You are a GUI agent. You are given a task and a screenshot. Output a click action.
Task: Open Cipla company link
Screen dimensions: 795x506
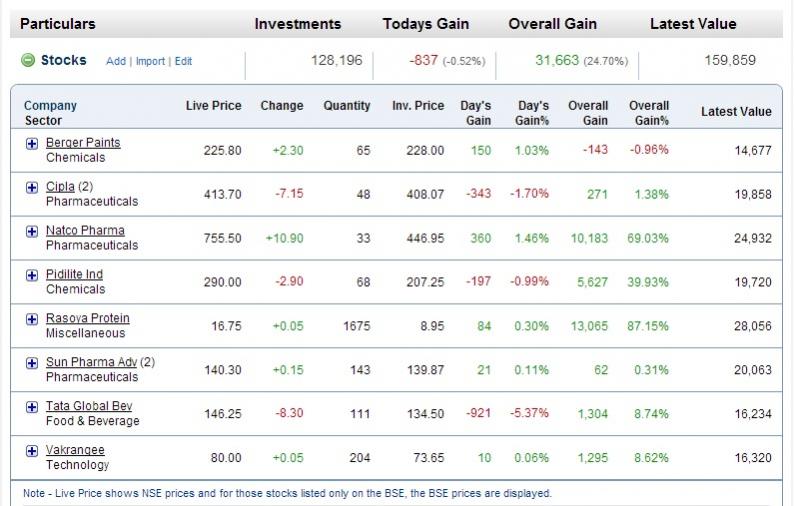click(60, 187)
